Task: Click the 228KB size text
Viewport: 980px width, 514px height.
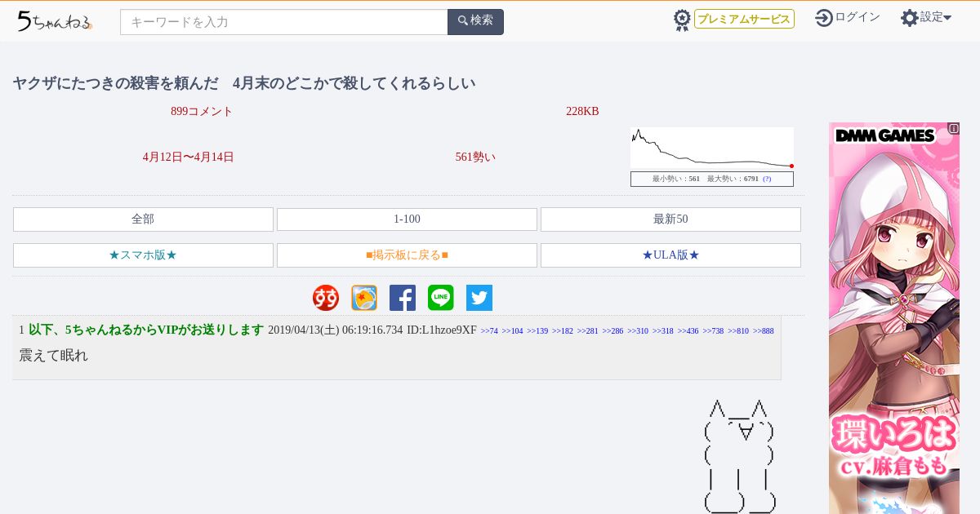Action: click(582, 112)
